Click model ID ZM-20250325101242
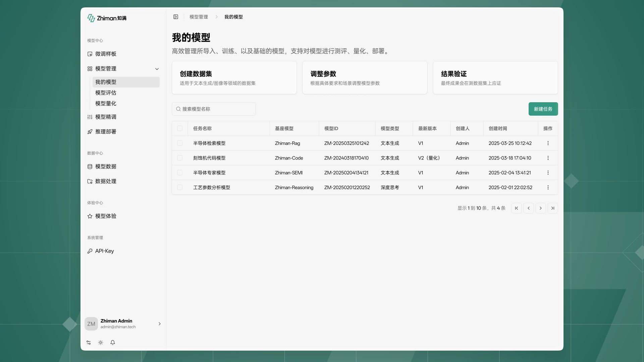 click(346, 143)
